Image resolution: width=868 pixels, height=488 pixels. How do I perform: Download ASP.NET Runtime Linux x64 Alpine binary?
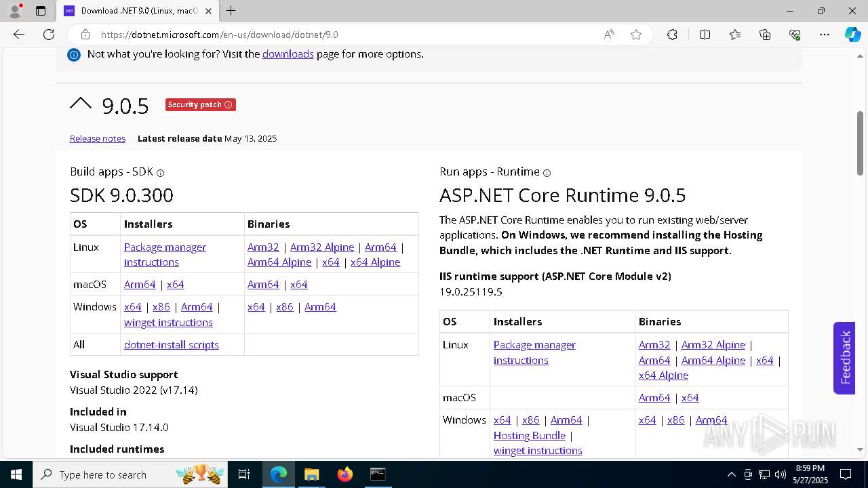663,375
